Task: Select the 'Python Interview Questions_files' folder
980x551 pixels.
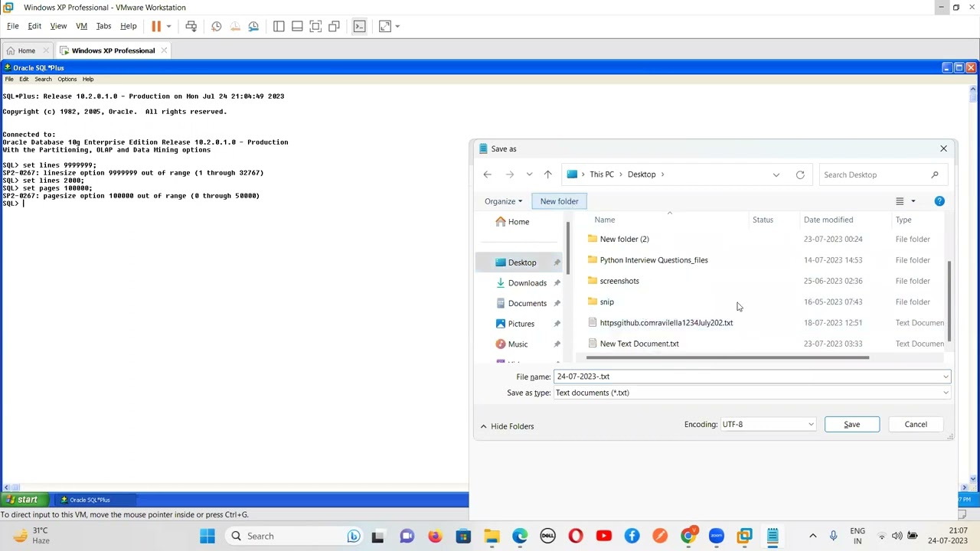Action: pos(654,260)
